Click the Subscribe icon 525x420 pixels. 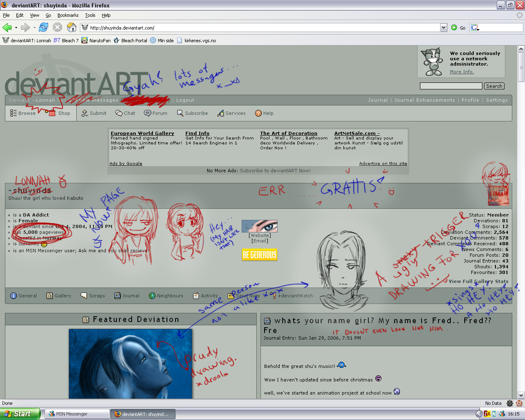pyautogui.click(x=192, y=113)
